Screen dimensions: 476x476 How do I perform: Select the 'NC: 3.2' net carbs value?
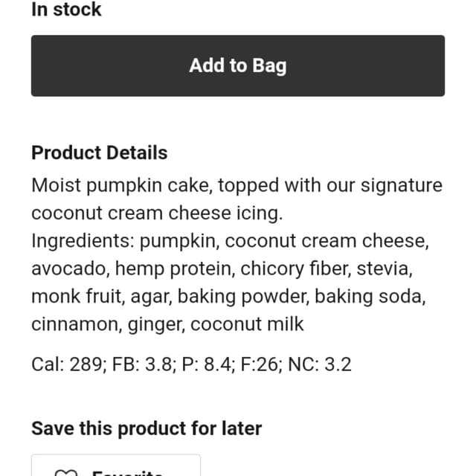click(320, 364)
